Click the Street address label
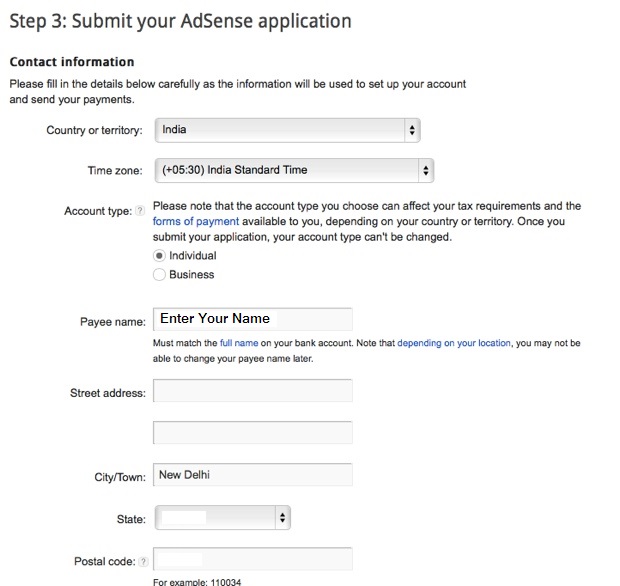This screenshot has height=586, width=620. click(x=108, y=393)
